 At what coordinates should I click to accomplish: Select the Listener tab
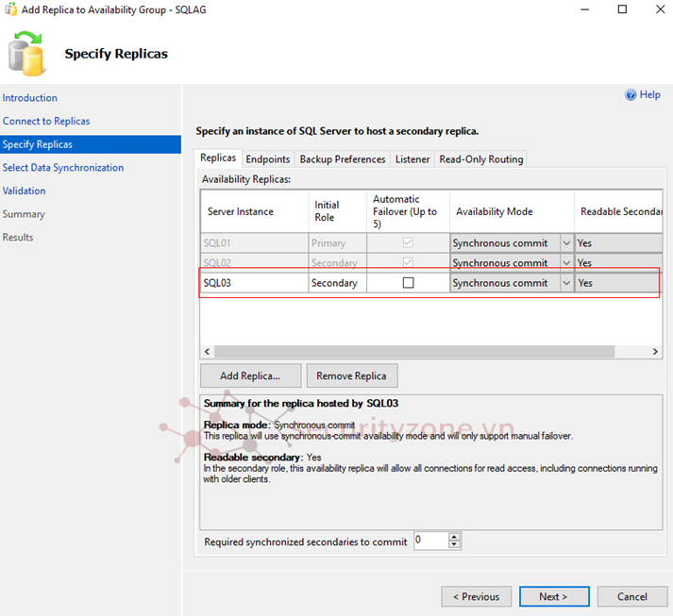(412, 159)
